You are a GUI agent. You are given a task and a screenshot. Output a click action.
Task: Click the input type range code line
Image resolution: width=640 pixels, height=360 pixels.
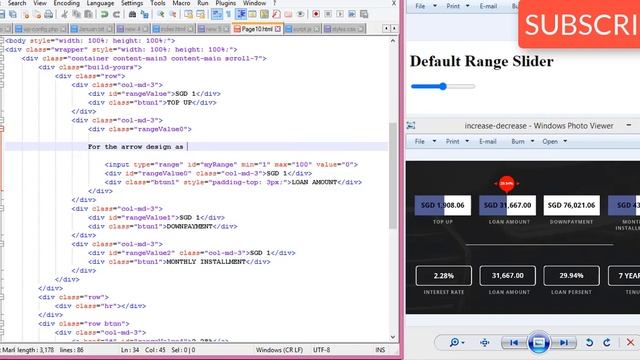coord(231,164)
